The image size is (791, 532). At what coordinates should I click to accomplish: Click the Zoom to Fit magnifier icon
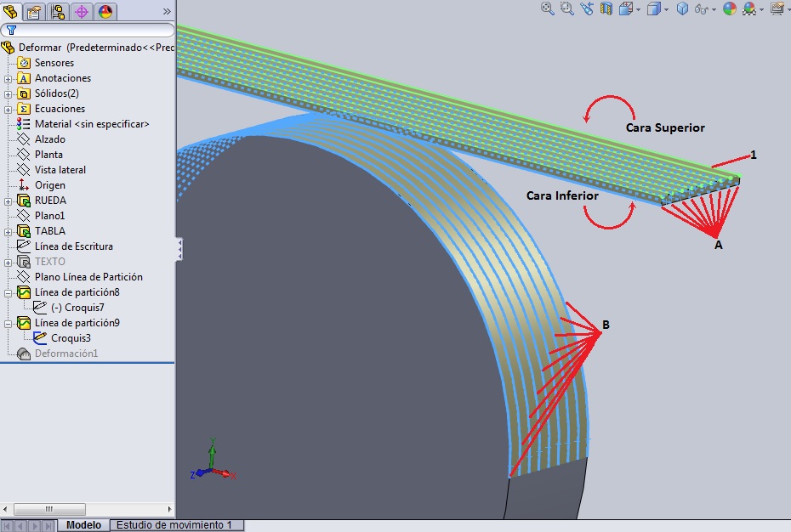click(x=548, y=8)
